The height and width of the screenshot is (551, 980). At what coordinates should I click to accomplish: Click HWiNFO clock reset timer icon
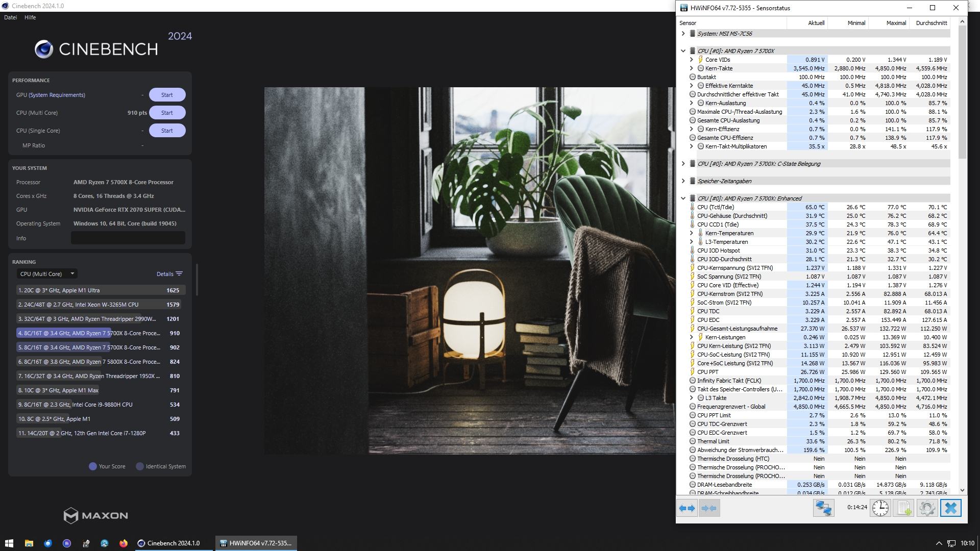(880, 508)
